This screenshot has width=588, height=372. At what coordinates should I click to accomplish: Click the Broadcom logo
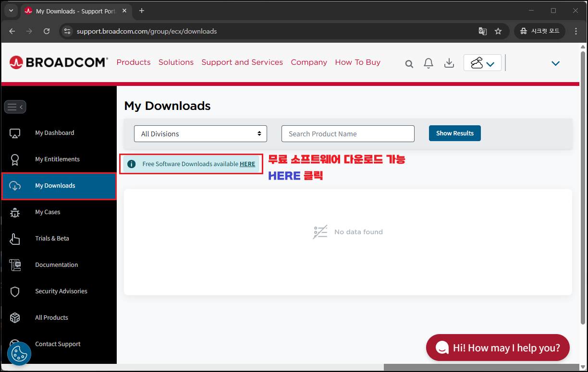[x=59, y=62]
